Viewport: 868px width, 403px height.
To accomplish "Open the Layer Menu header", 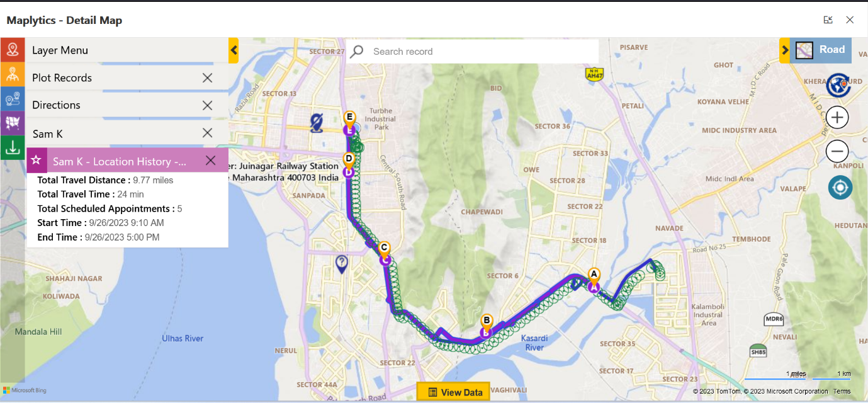I will click(127, 50).
